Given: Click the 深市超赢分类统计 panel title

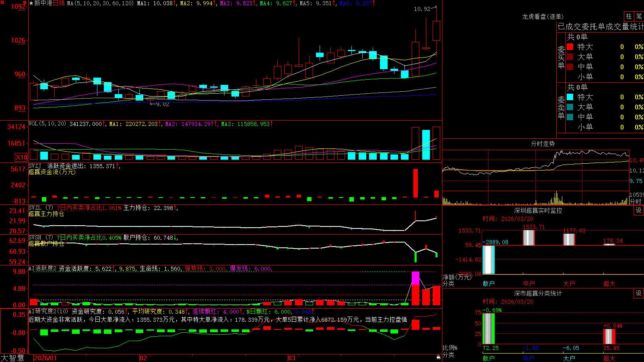Looking at the screenshot, I should (x=538, y=293).
